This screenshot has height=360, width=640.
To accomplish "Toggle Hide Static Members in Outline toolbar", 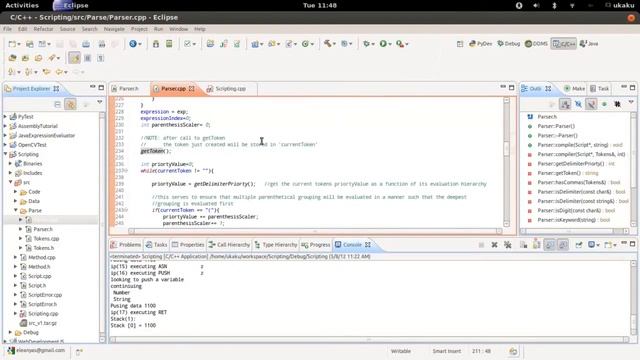I will pyautogui.click(x=591, y=104).
